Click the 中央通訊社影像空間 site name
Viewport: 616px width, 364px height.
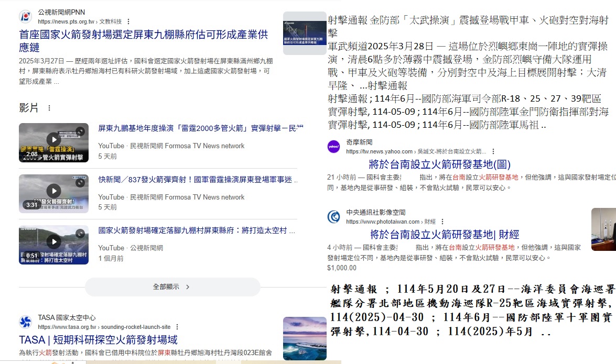click(x=375, y=213)
